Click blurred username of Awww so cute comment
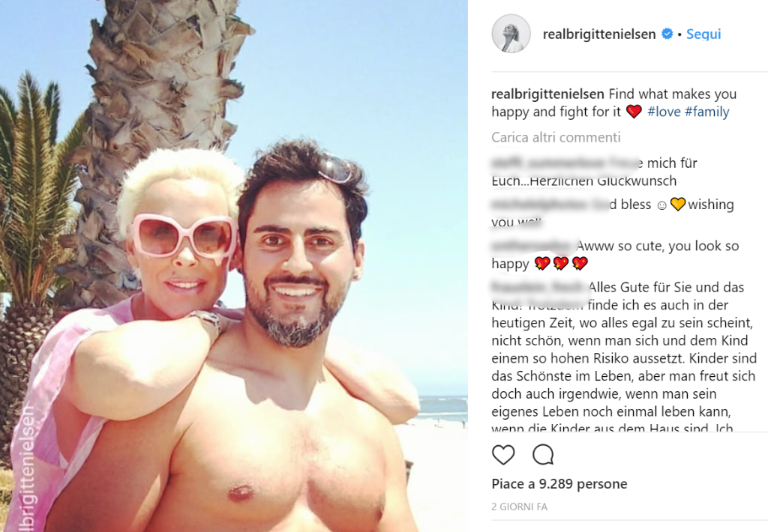Screen dimensions: 768x532 (x=533, y=246)
